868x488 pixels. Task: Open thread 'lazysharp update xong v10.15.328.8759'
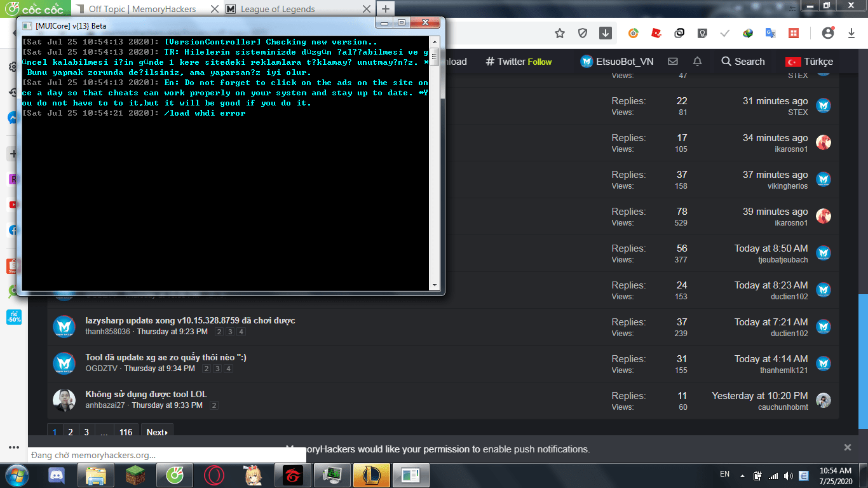(x=190, y=320)
